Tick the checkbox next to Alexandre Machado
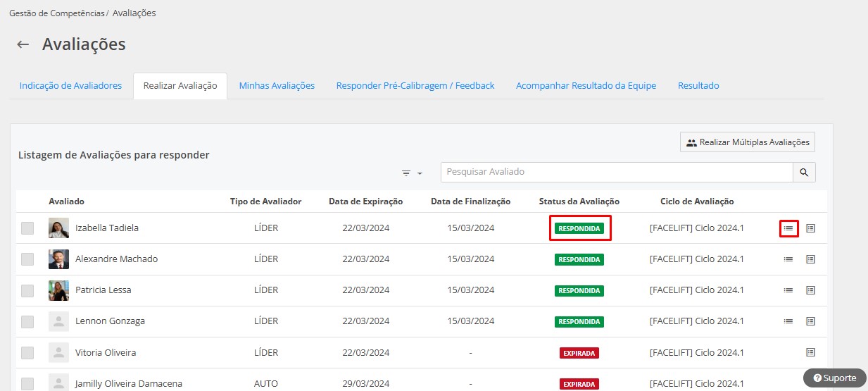 pos(27,259)
